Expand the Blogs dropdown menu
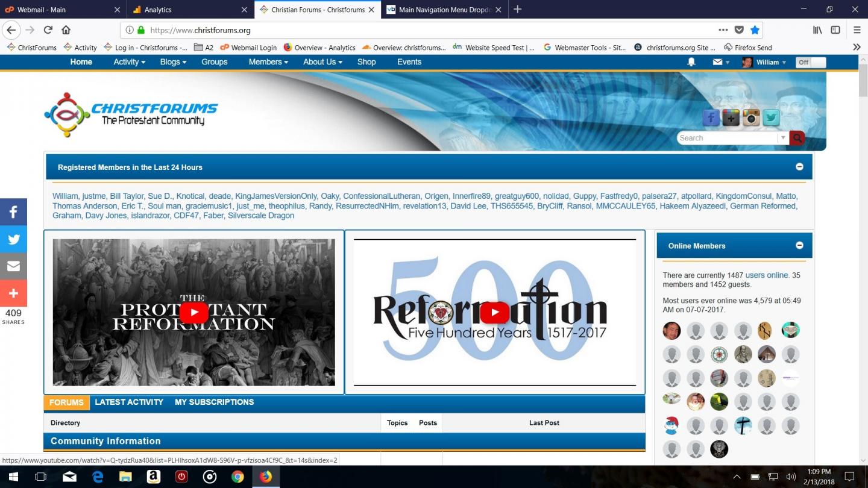This screenshot has height=488, width=868. pos(173,62)
